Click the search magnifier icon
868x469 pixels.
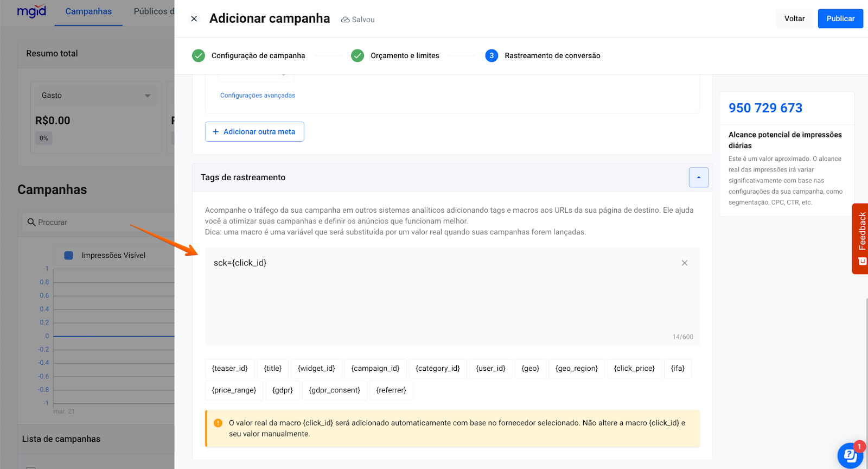coord(31,222)
